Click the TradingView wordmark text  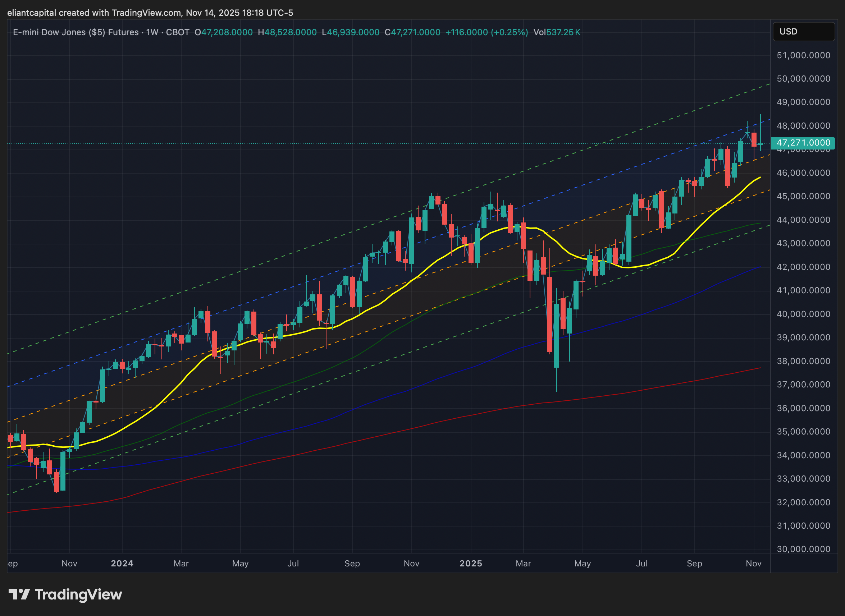(x=78, y=594)
